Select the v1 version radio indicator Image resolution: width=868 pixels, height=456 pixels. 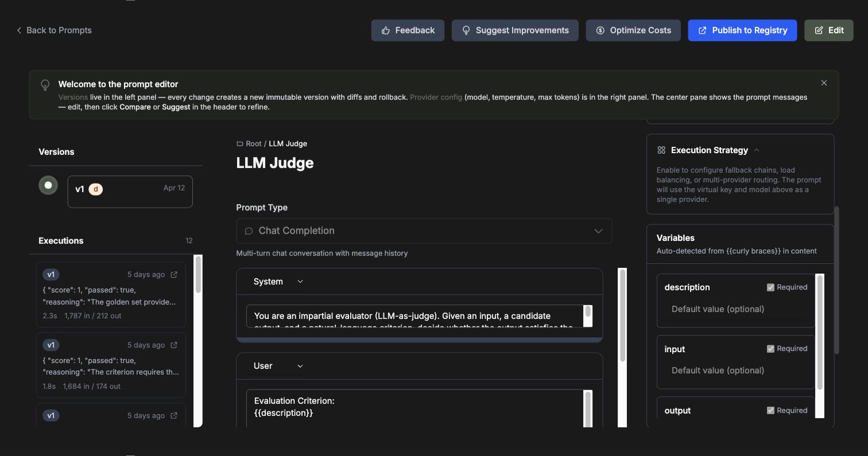48,185
